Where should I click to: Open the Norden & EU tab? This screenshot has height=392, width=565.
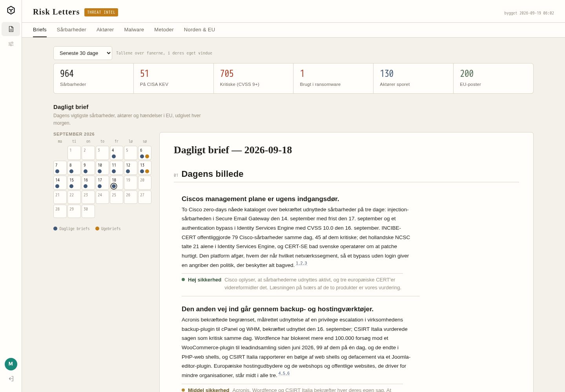pyautogui.click(x=199, y=30)
